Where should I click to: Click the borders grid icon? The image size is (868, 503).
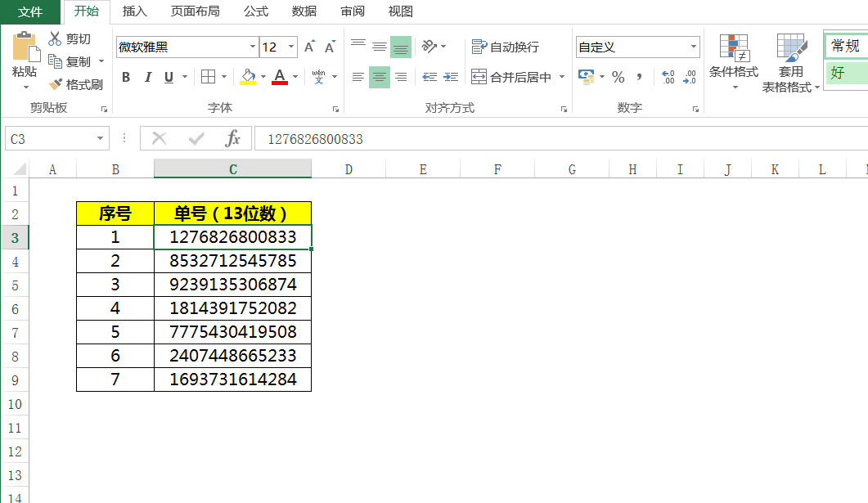[208, 76]
